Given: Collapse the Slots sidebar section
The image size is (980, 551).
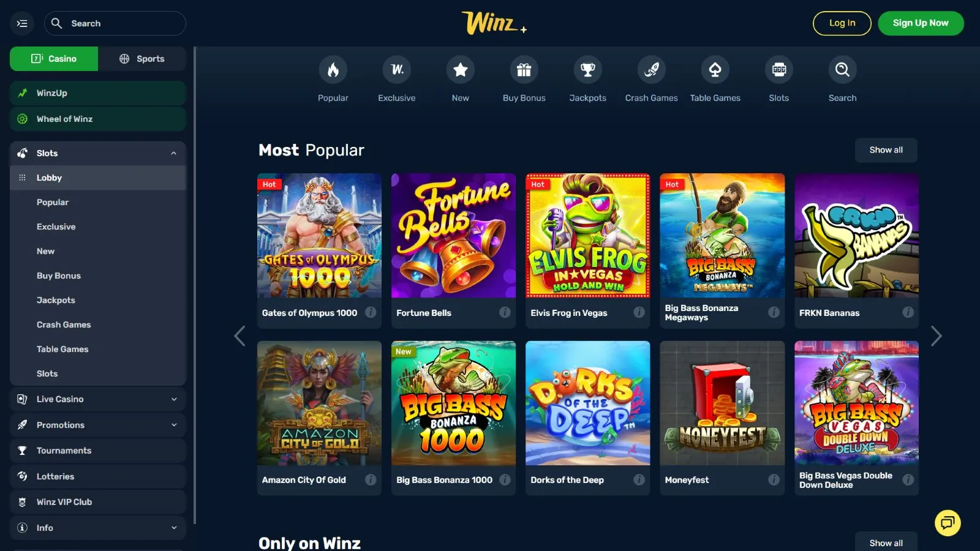Looking at the screenshot, I should click(x=174, y=153).
